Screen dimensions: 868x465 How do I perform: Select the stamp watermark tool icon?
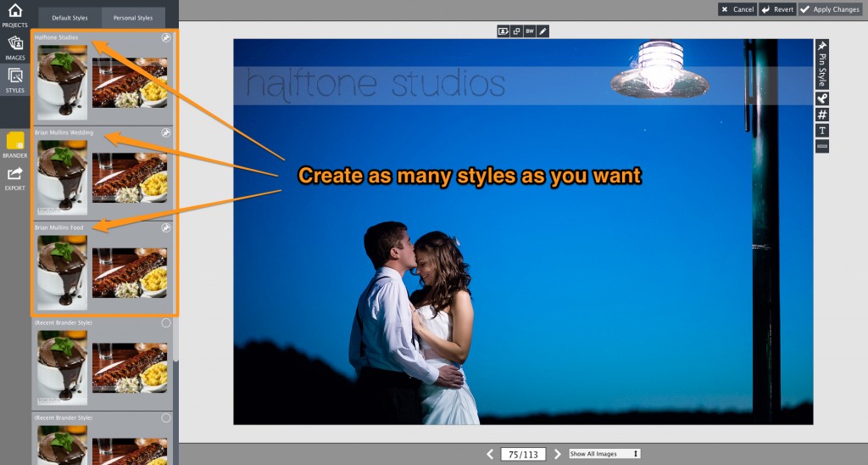[x=822, y=98]
